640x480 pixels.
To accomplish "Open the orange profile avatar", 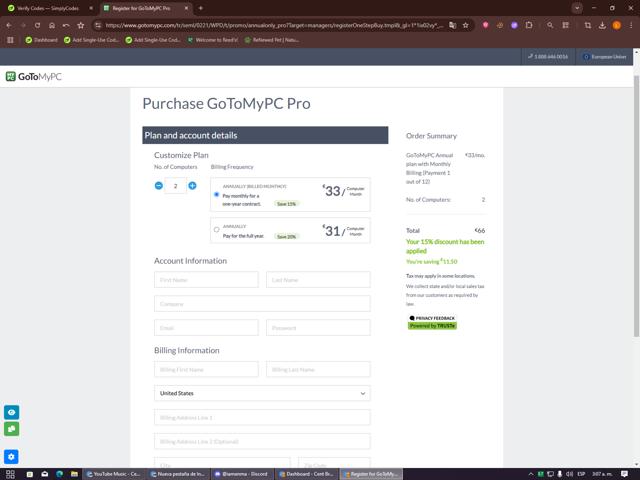I will point(617,25).
